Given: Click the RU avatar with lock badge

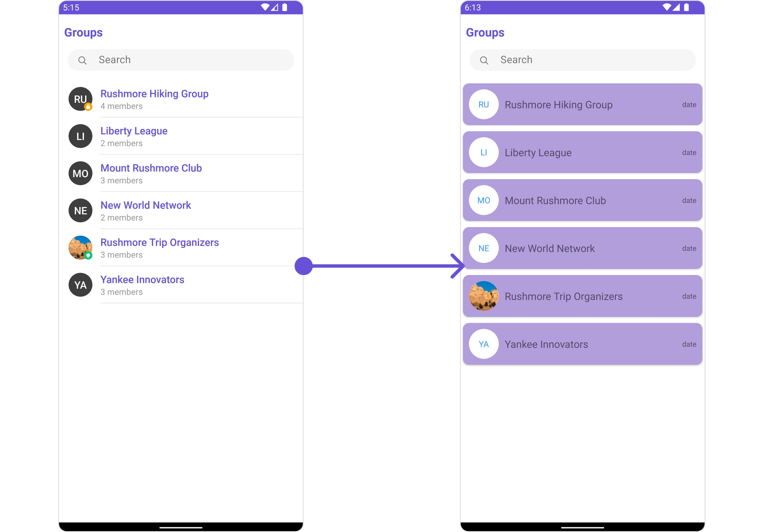Looking at the screenshot, I should point(80,99).
